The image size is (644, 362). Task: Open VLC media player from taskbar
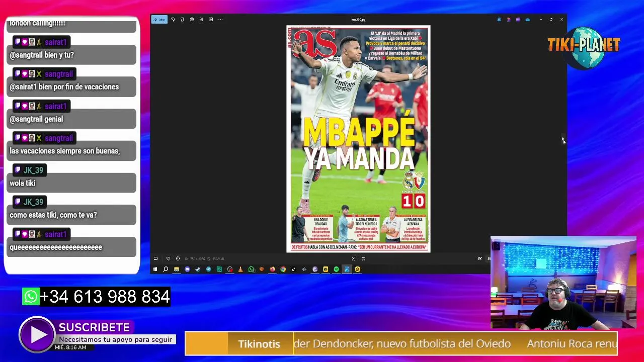coord(240,269)
